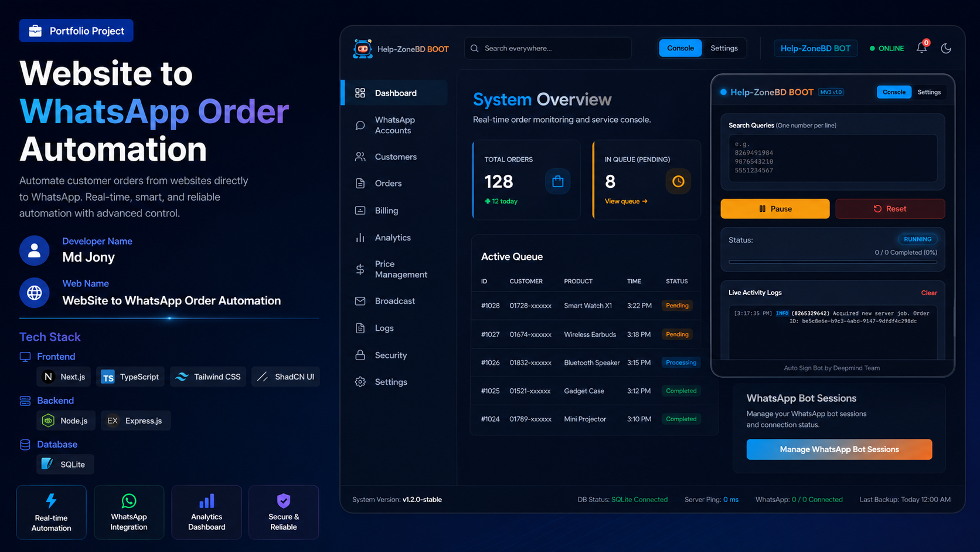Viewport: 980px width, 552px height.
Task: Click the Security lock icon
Action: [x=360, y=355]
